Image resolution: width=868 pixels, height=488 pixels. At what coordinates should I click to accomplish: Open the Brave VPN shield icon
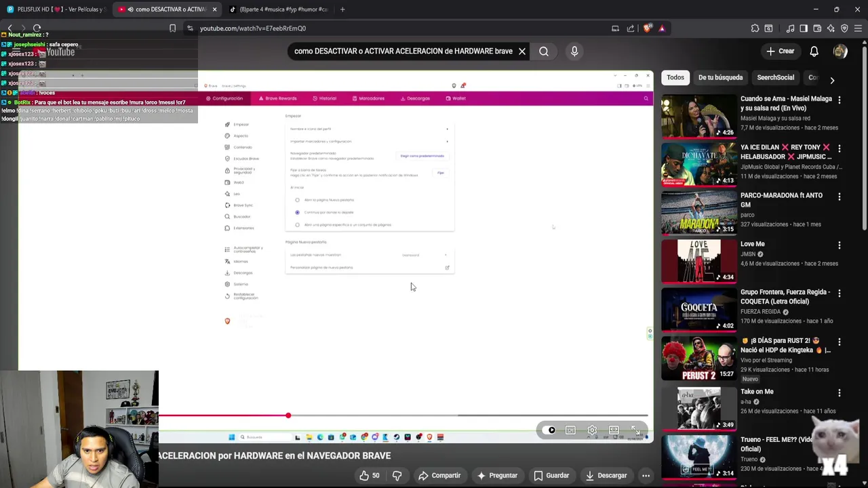tap(844, 28)
